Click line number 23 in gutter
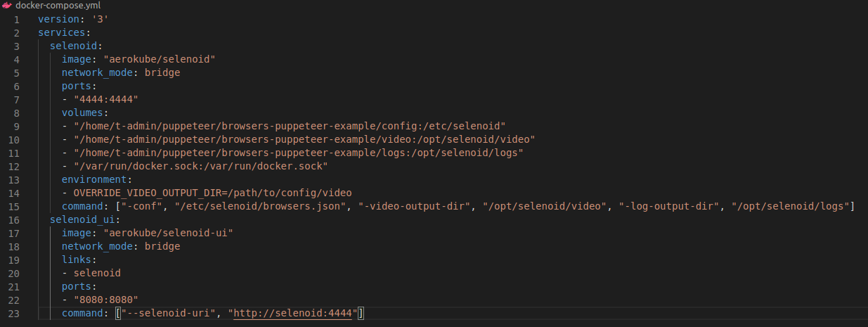 [13, 312]
